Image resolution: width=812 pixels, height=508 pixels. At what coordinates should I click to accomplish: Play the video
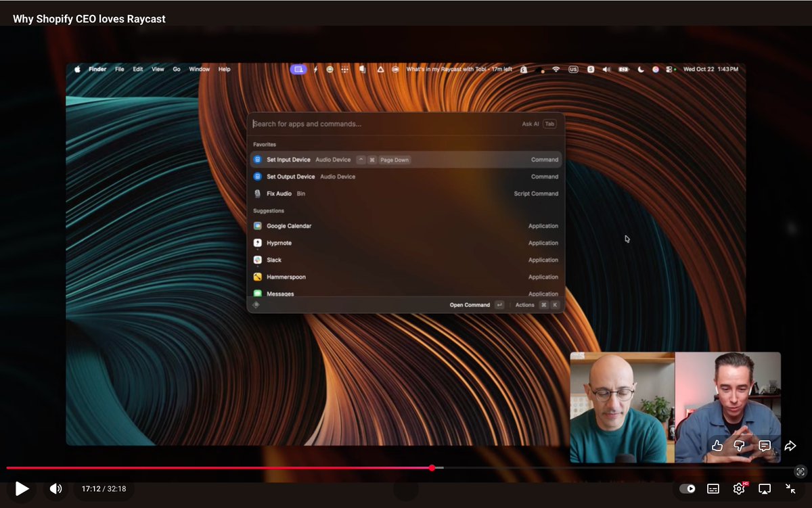point(22,488)
